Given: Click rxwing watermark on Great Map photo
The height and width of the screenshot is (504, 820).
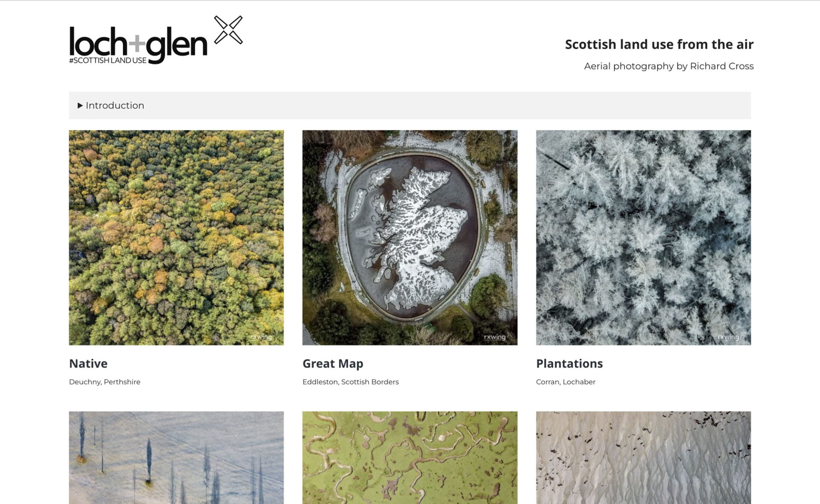Looking at the screenshot, I should 495,337.
